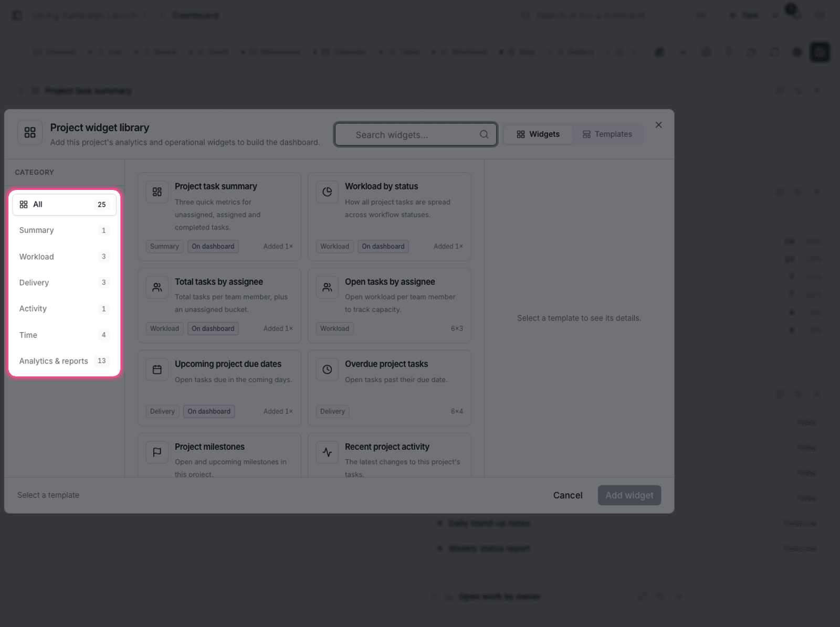The width and height of the screenshot is (840, 627).
Task: Select the All category filter
Action: point(65,205)
